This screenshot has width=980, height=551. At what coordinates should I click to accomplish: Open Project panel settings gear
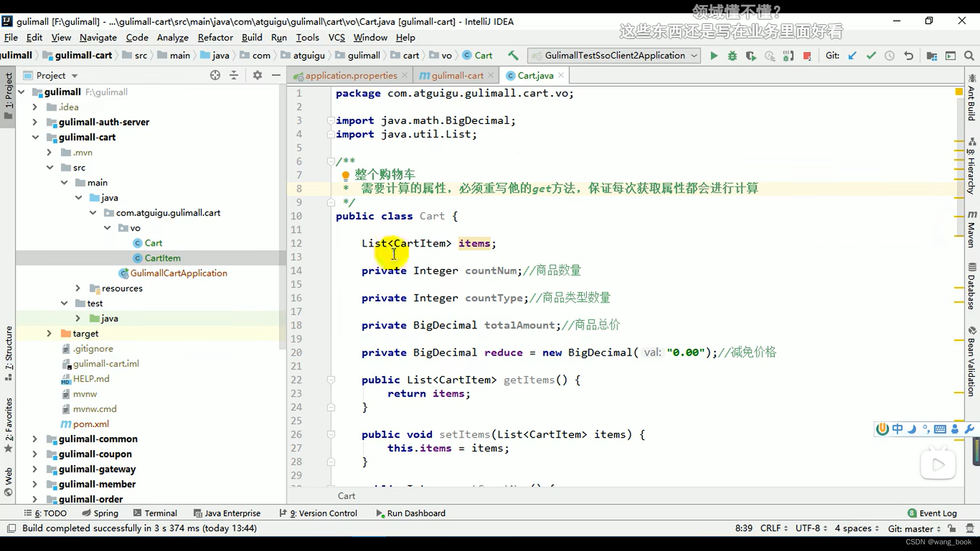[257, 76]
